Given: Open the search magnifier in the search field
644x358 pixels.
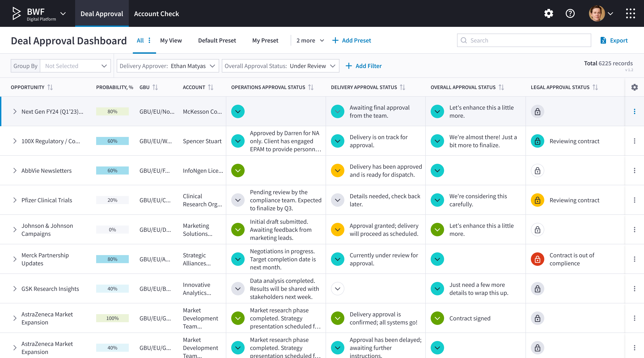Looking at the screenshot, I should [464, 40].
